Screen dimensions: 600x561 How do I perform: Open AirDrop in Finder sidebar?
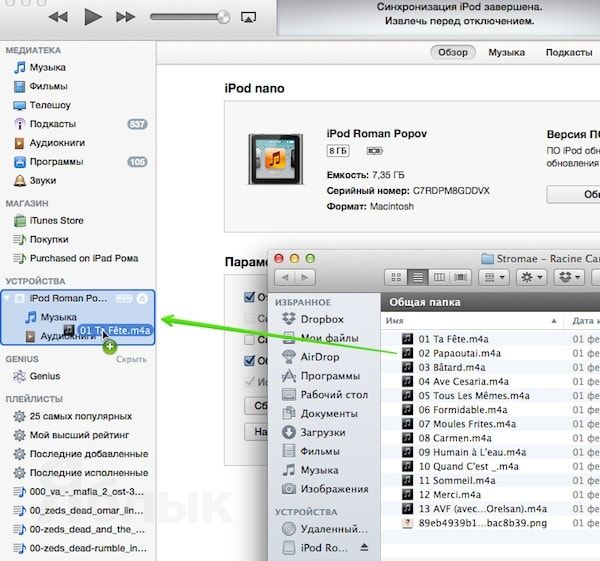tap(311, 357)
